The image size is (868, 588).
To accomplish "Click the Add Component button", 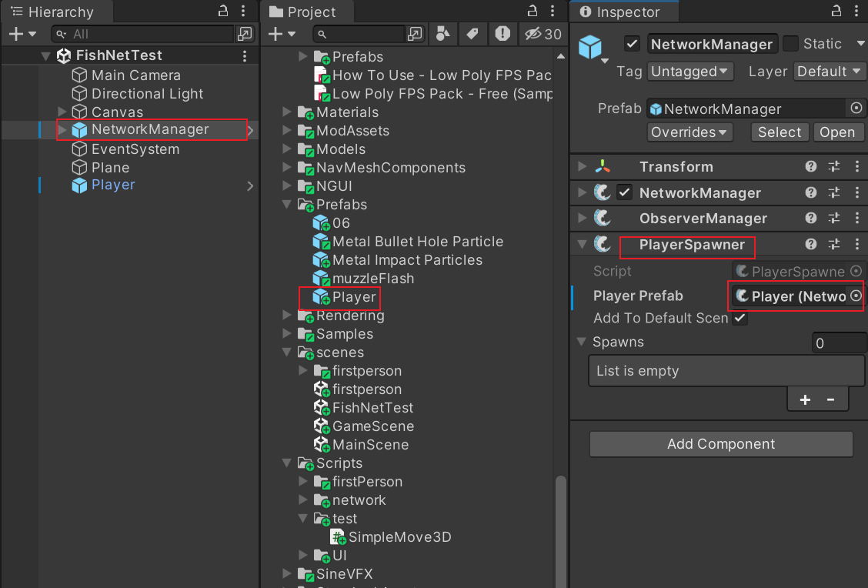I will [x=721, y=444].
